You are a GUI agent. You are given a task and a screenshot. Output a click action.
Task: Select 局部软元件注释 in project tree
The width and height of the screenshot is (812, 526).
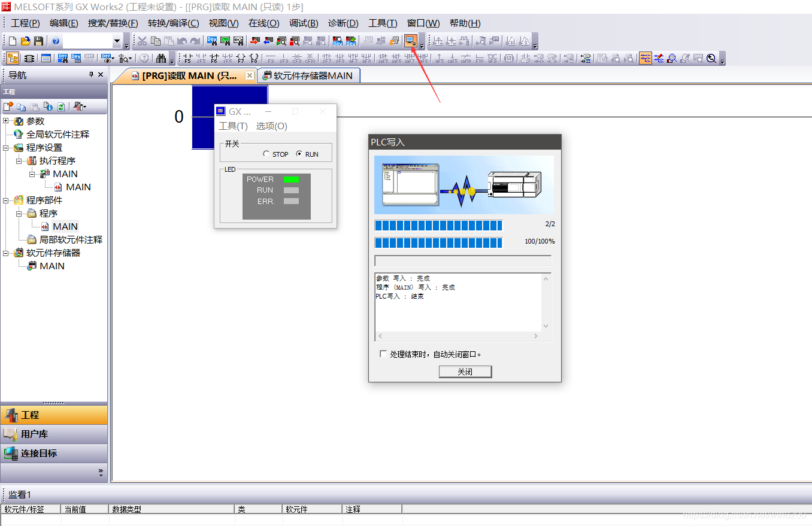tap(71, 239)
